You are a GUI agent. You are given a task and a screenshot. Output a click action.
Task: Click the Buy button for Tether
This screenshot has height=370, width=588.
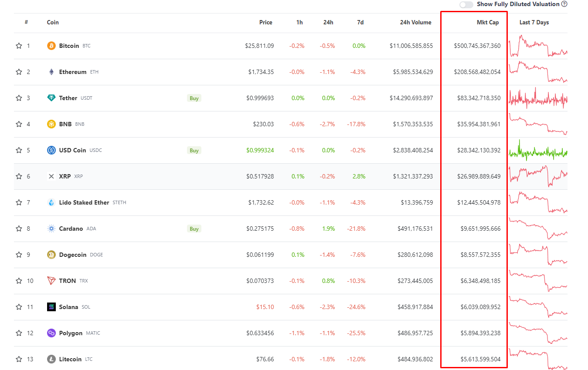194,98
